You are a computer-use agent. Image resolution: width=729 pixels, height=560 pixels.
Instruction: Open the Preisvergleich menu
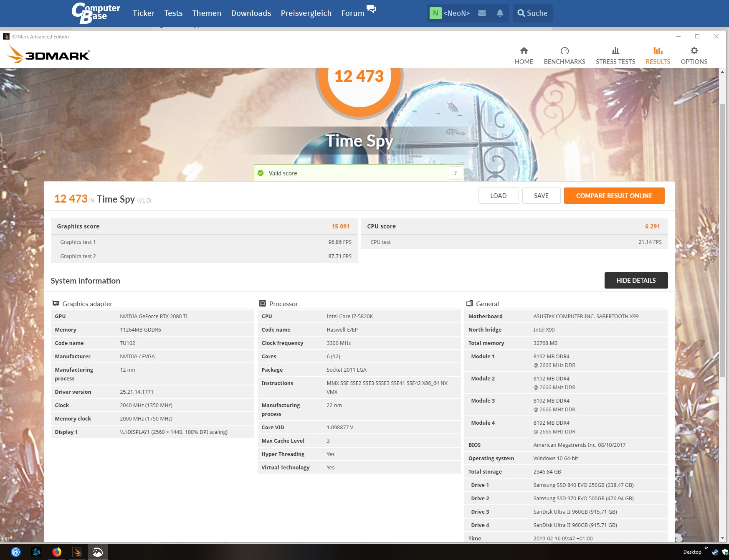(306, 13)
